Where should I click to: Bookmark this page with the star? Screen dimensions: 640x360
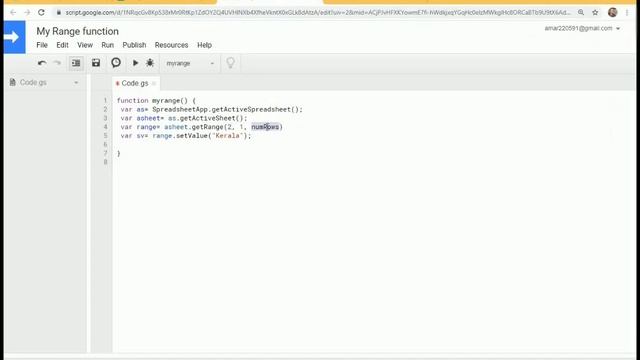coord(595,13)
